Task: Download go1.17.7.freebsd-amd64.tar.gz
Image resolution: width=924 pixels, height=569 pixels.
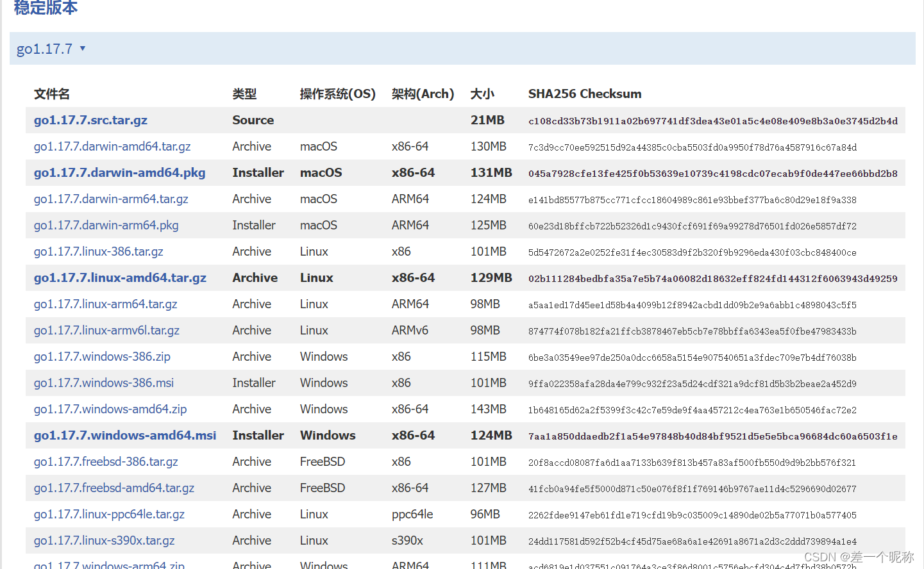Action: click(x=113, y=488)
